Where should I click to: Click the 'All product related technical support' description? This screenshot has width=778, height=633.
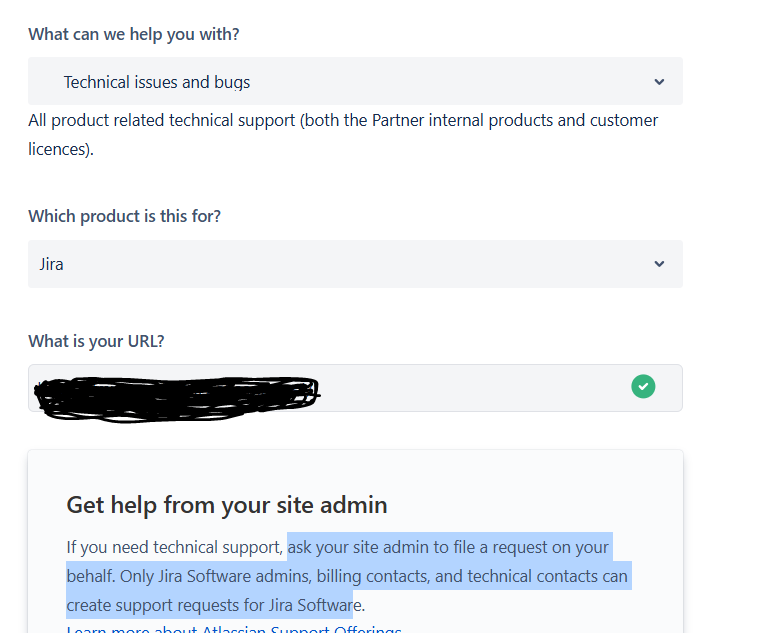click(200, 120)
